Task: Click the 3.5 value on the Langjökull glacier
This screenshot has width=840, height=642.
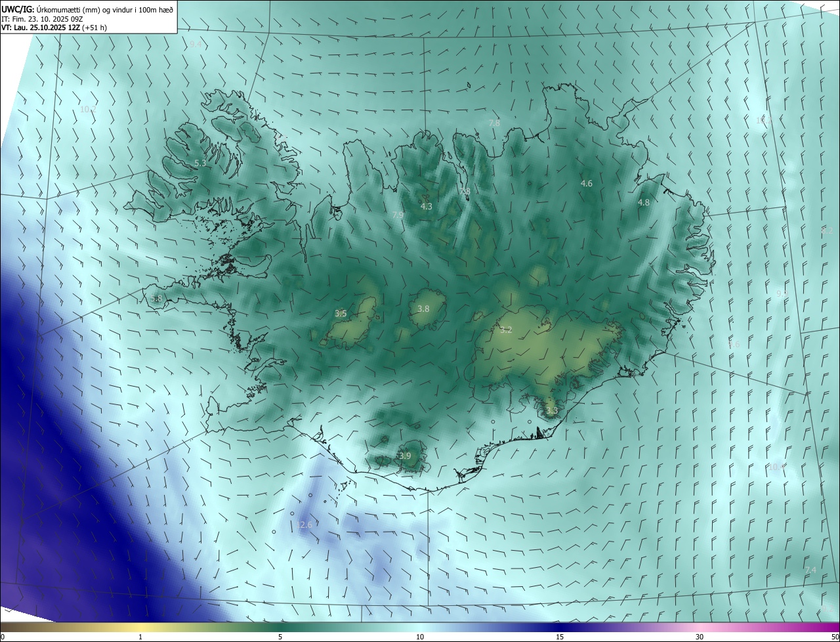Action: click(341, 314)
